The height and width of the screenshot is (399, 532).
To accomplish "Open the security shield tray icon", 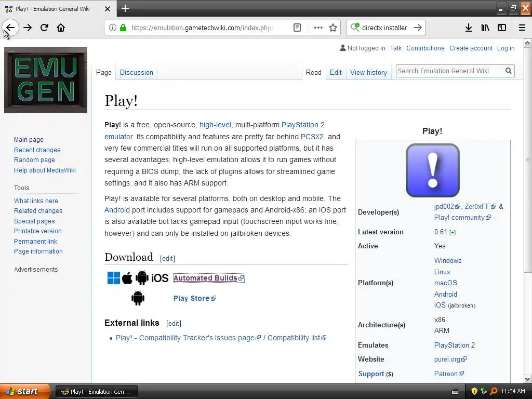I will tap(474, 391).
